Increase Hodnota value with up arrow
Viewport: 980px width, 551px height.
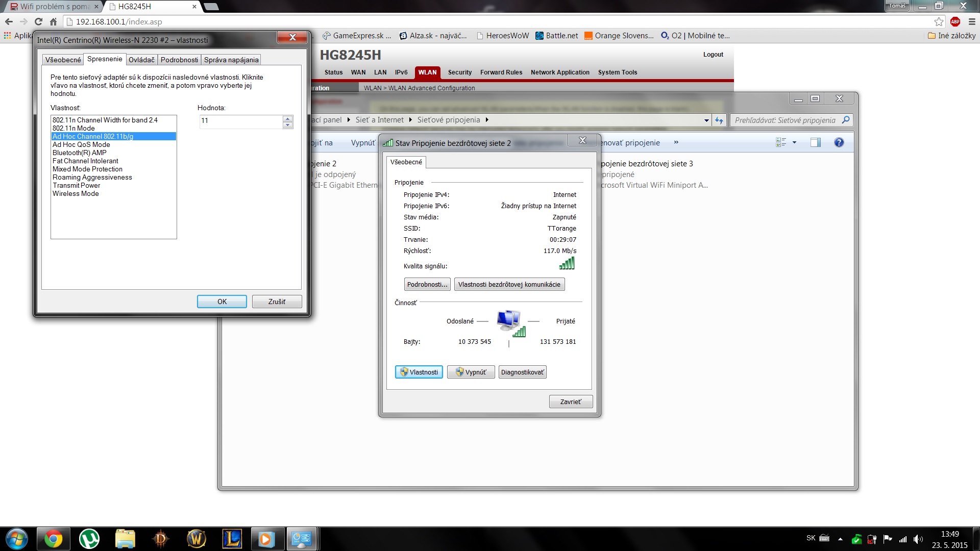(288, 118)
